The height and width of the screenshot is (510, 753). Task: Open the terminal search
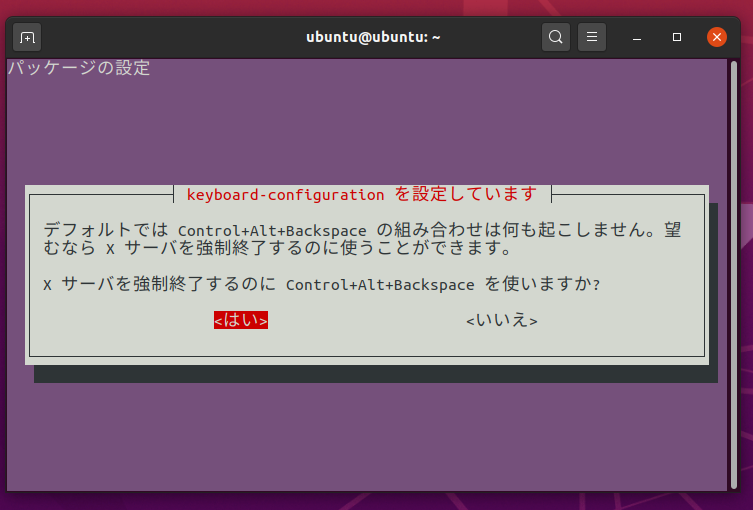pos(556,37)
